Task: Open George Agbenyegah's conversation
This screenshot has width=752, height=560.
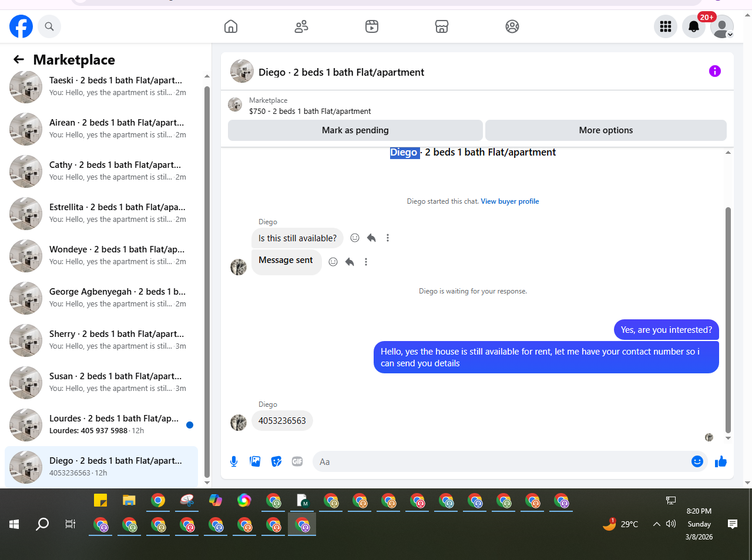Action: point(101,298)
